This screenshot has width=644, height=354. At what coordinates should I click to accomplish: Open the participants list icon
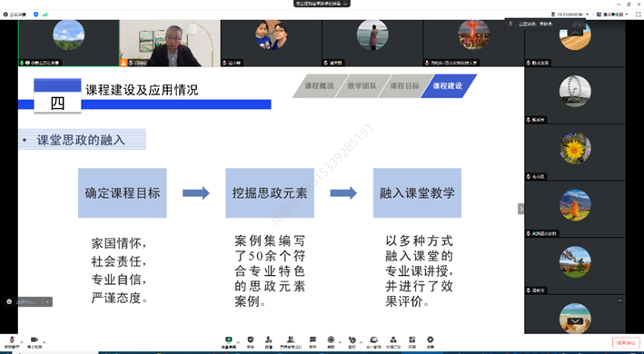click(291, 341)
